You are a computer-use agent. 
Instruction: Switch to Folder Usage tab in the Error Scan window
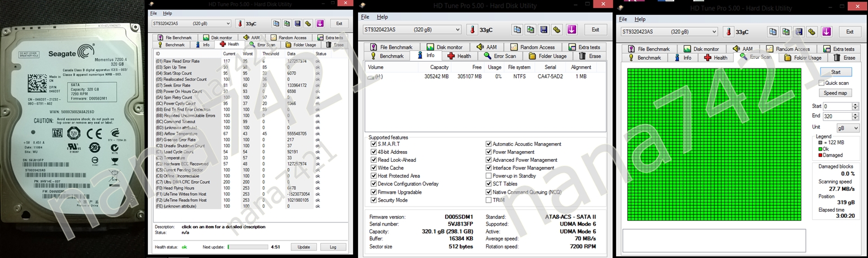coord(802,58)
